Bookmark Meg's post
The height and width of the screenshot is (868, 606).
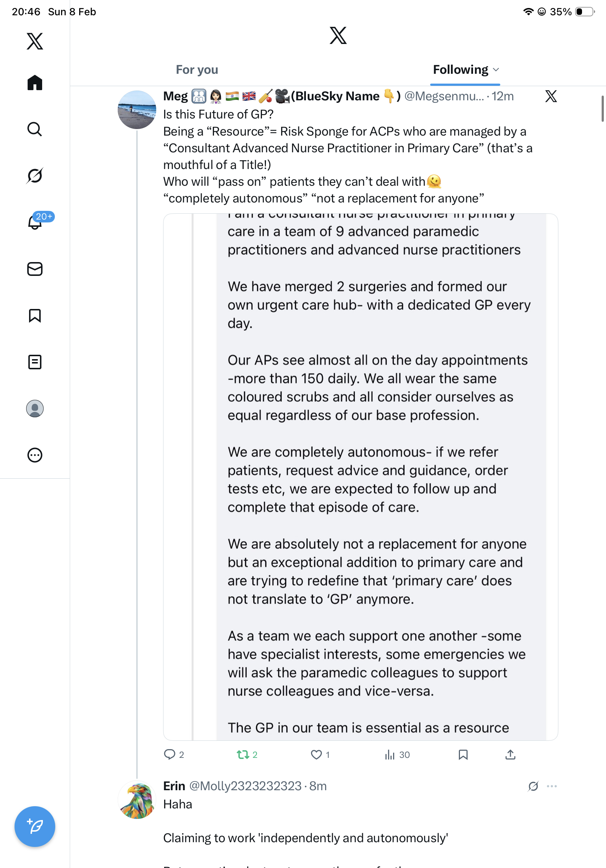click(463, 755)
